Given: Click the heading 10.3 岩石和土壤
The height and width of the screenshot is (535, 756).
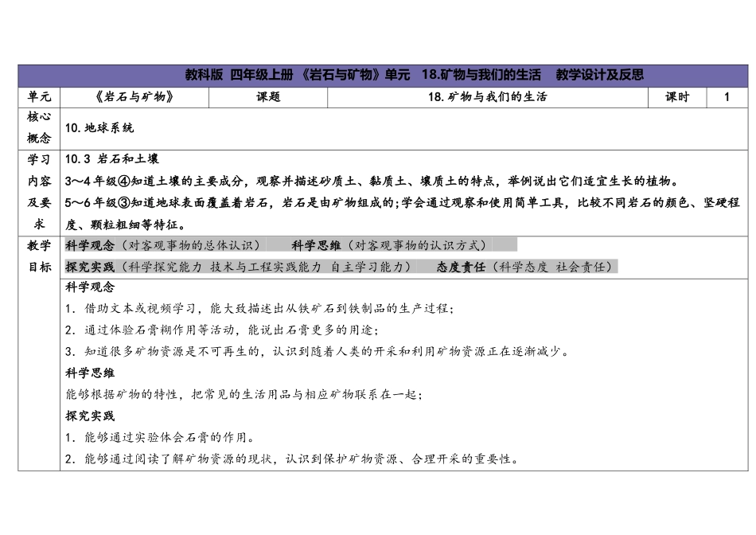Looking at the screenshot, I should pyautogui.click(x=112, y=159).
